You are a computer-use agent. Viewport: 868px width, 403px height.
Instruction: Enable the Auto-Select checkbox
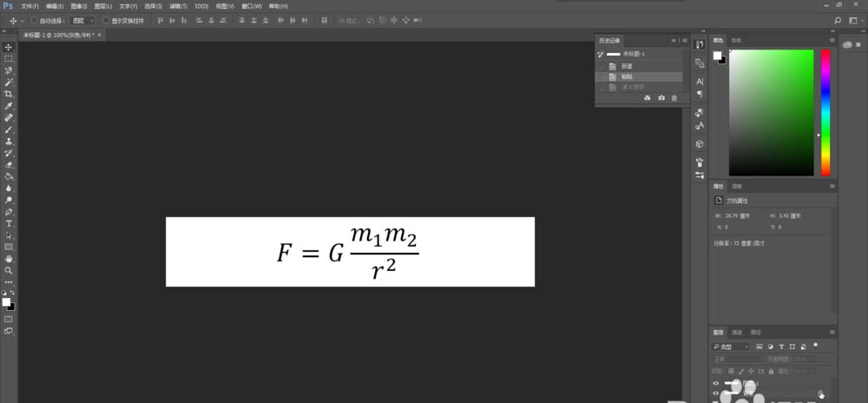(35, 21)
